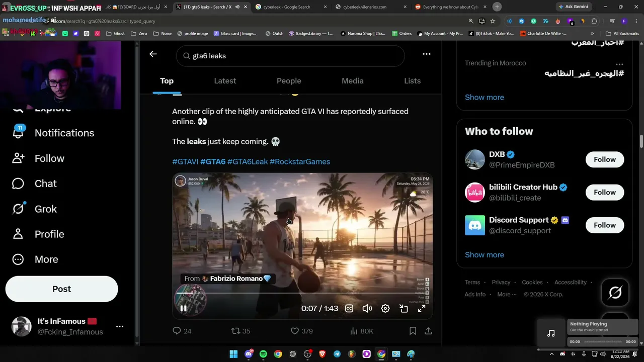Bookmark the GTA VI leak post

(x=413, y=331)
